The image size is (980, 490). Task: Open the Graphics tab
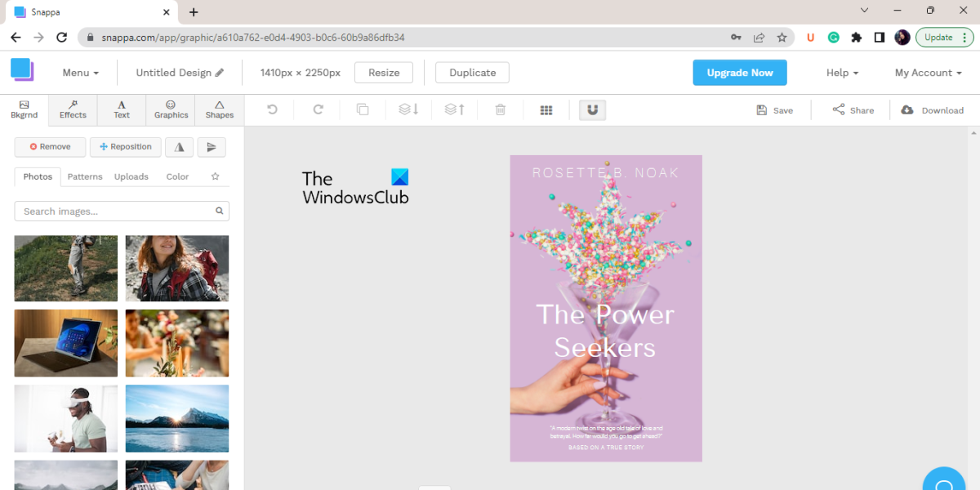171,109
